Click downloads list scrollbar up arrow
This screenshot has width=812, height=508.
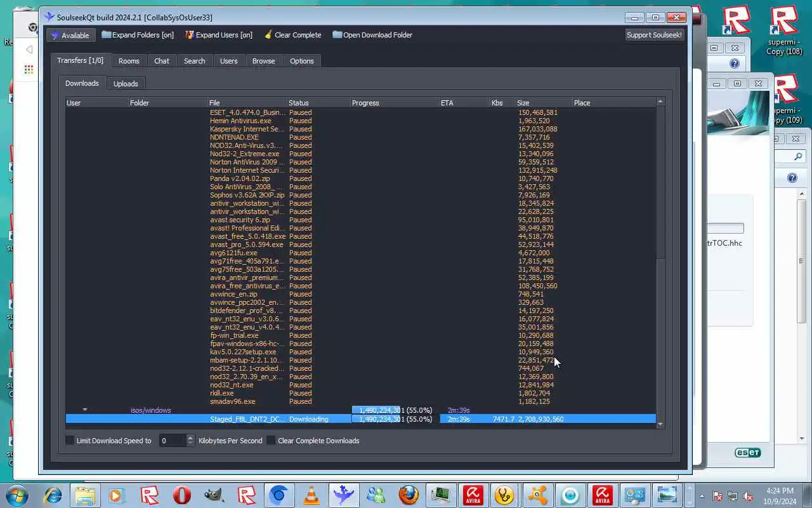tap(660, 102)
